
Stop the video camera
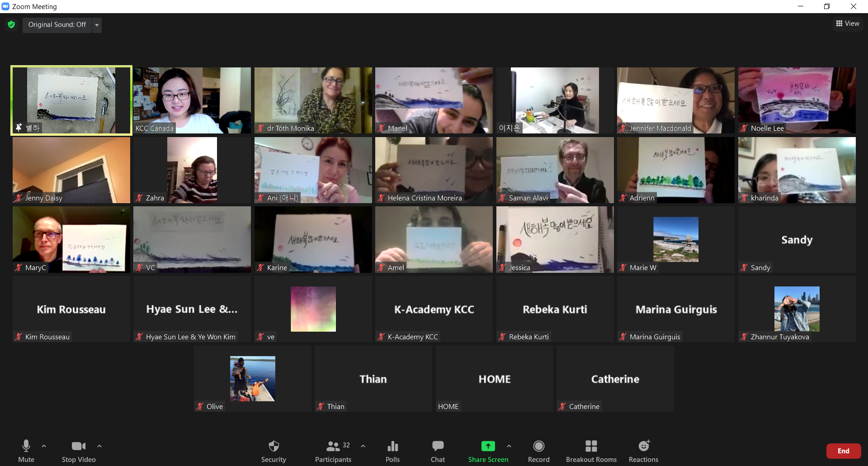pos(79,451)
